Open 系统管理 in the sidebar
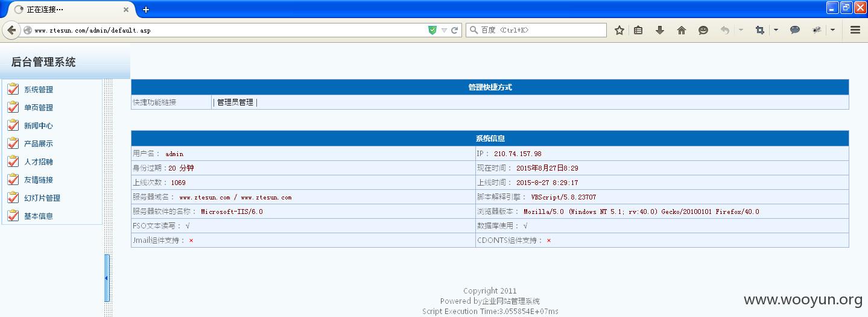This screenshot has width=868, height=317. tap(39, 90)
